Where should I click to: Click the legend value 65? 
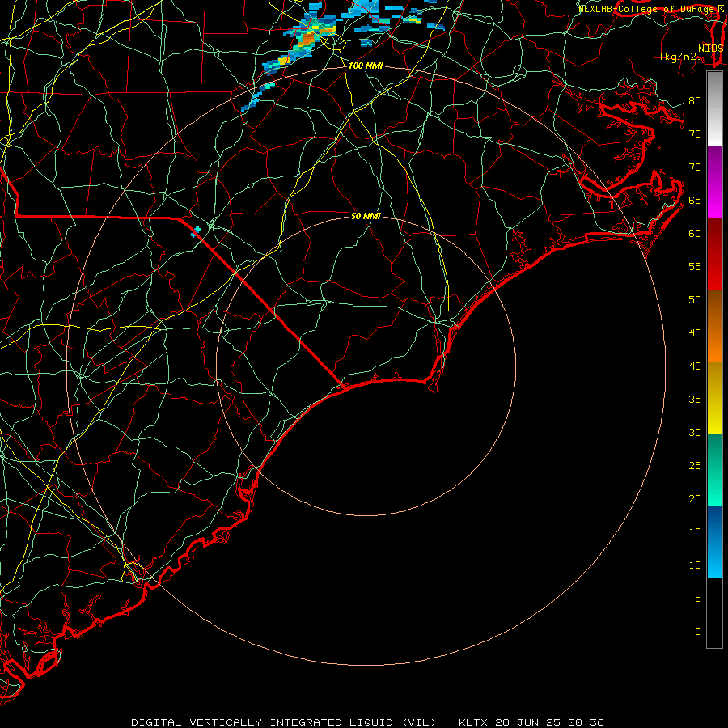pos(695,200)
